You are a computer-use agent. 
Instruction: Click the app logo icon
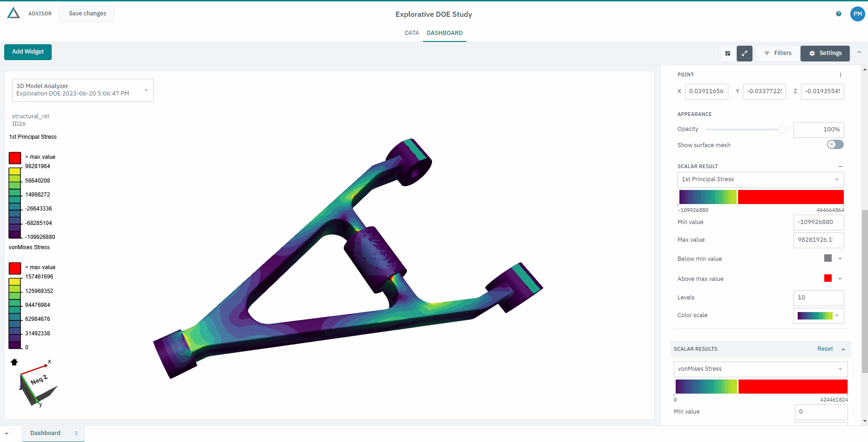14,13
